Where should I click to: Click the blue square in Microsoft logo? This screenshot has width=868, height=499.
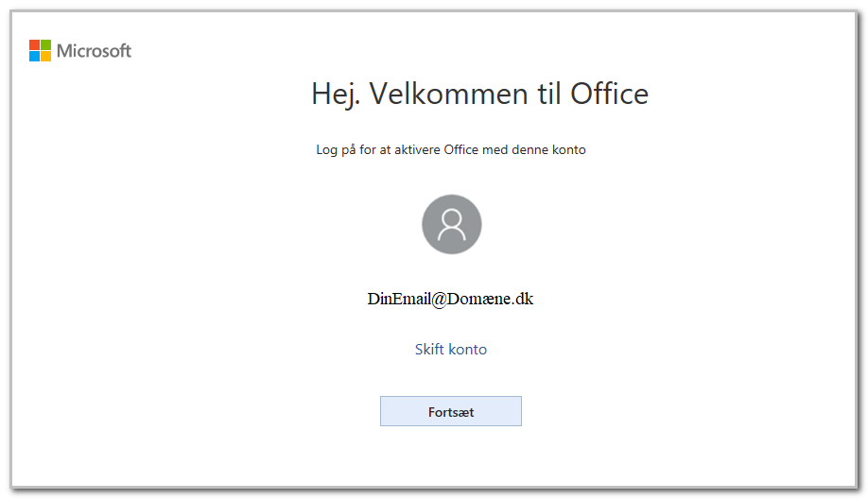(34, 57)
